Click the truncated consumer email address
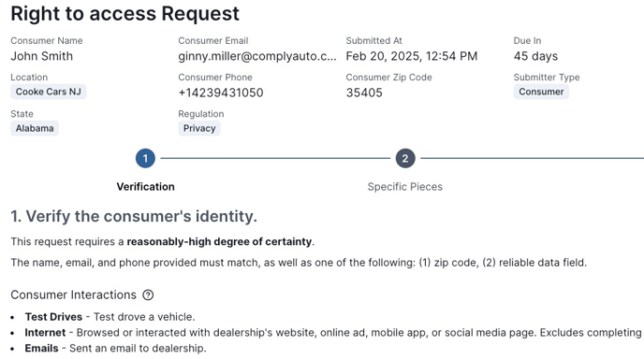This screenshot has width=644, height=359. click(x=257, y=56)
